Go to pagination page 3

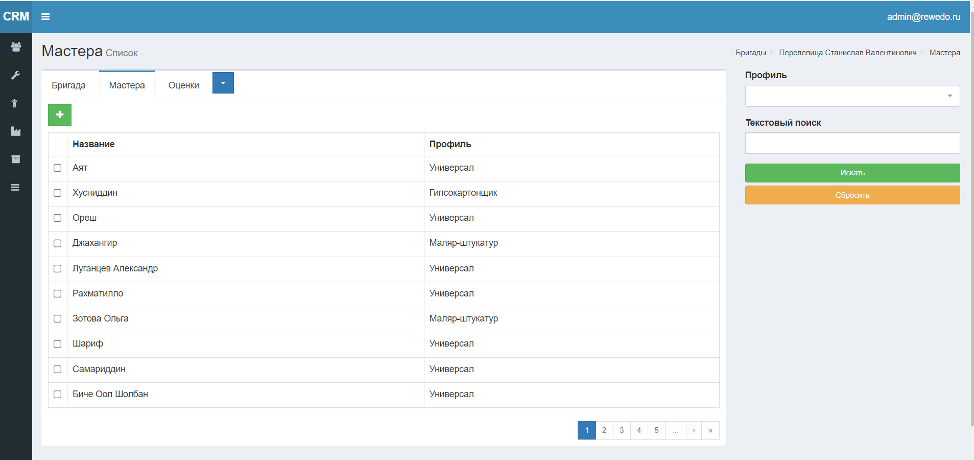coord(621,430)
